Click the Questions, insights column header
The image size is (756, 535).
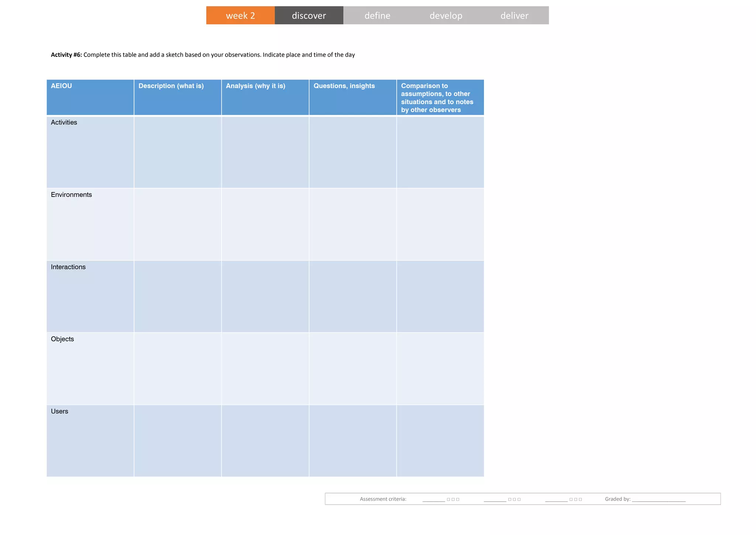click(353, 97)
